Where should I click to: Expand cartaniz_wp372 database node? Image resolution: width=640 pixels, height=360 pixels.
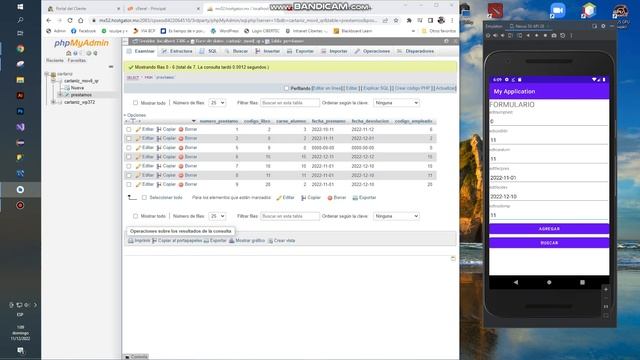click(x=53, y=102)
